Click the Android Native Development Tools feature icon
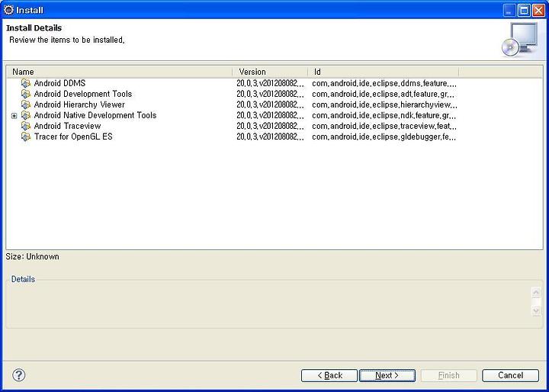The image size is (549, 392). 26,115
